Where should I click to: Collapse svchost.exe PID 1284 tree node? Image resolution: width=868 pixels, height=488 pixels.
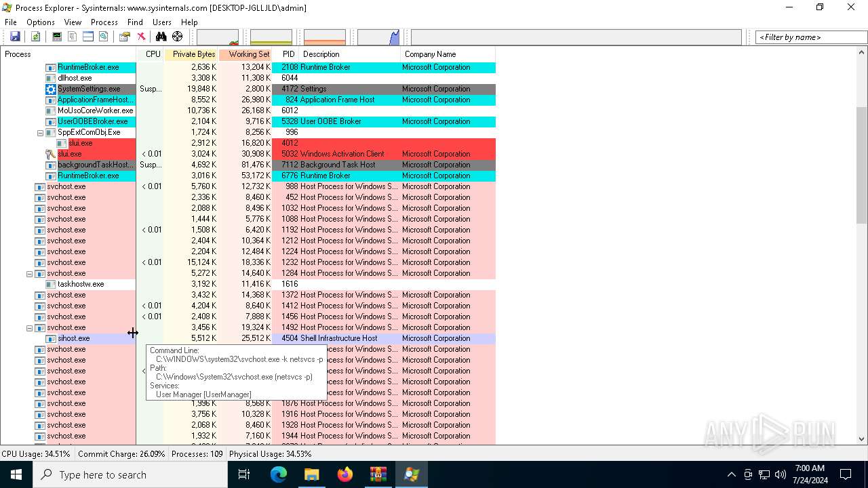[x=29, y=274]
